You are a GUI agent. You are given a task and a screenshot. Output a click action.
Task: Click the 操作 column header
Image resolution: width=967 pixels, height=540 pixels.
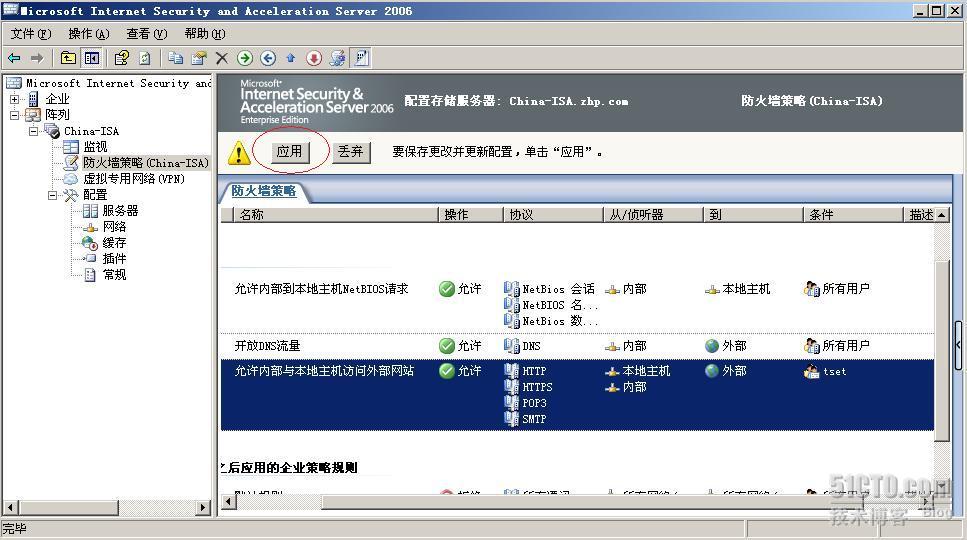[x=471, y=215]
